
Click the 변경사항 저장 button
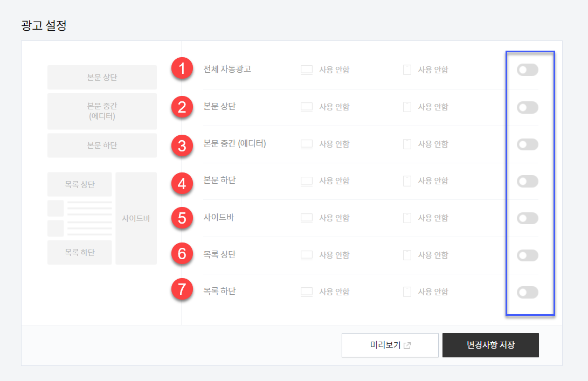point(490,345)
